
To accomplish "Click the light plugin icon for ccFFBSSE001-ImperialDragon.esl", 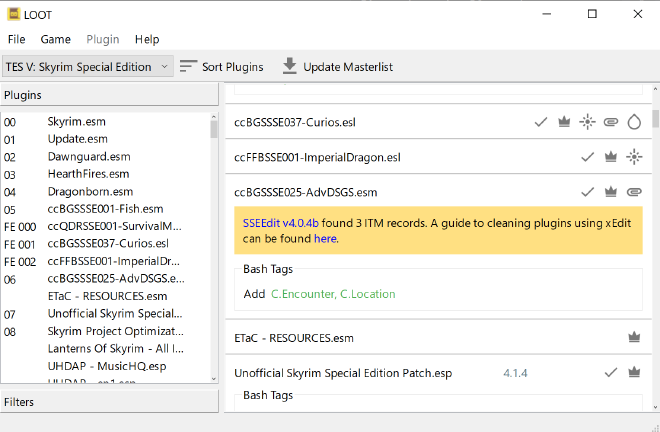I will coord(633,157).
